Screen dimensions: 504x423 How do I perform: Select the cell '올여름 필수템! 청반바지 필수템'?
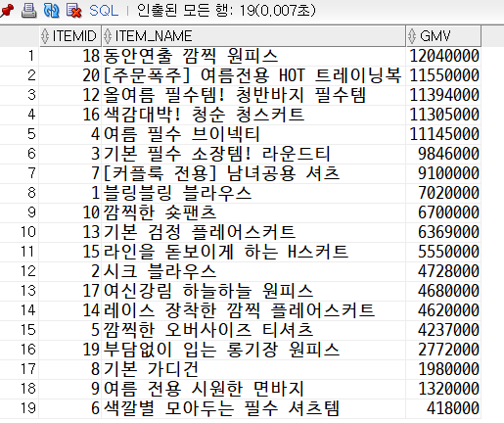(x=253, y=95)
